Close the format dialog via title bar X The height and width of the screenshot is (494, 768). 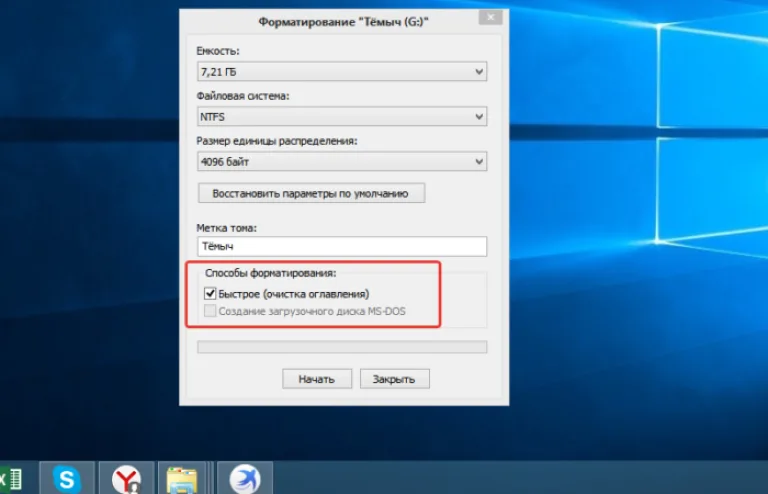point(490,18)
